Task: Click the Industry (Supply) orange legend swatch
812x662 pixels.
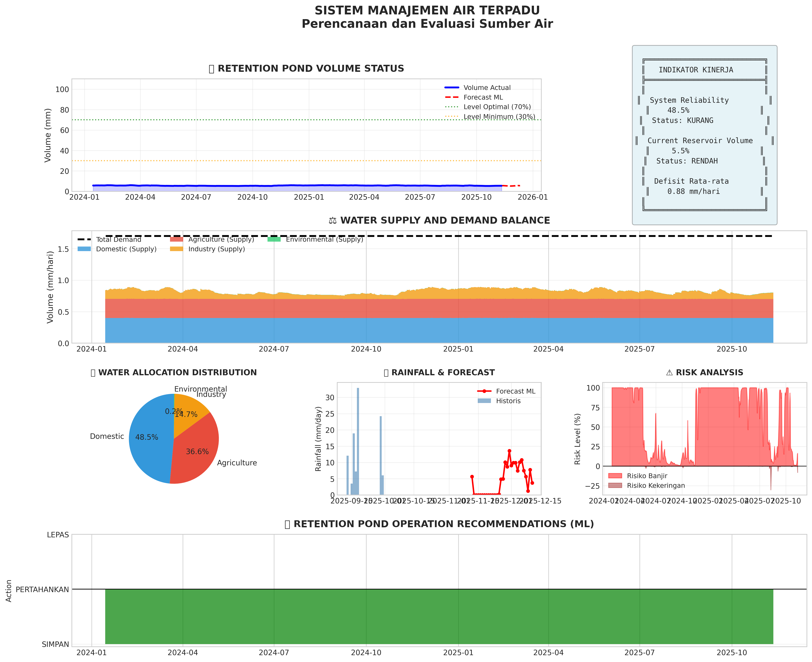Action: [177, 249]
